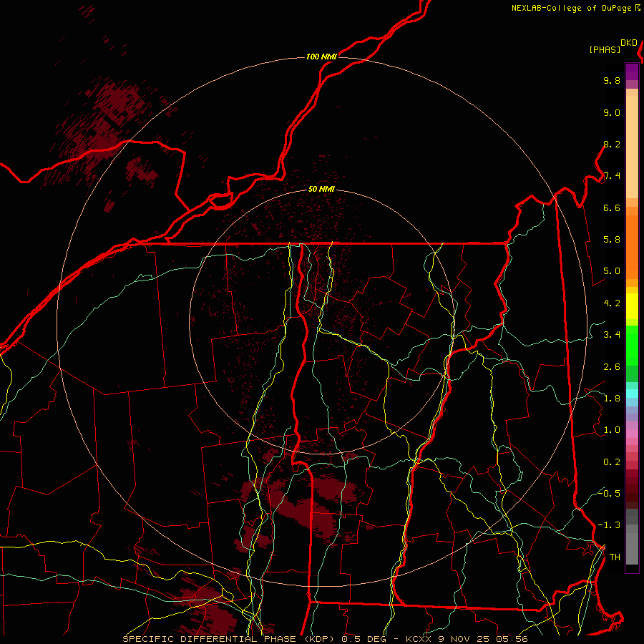This screenshot has width=644, height=644.
Task: Click the DKD legend title
Action: [629, 43]
